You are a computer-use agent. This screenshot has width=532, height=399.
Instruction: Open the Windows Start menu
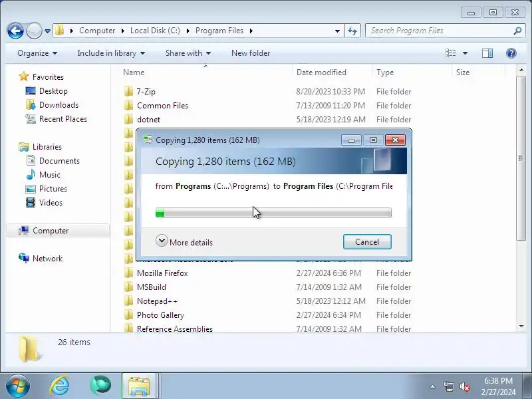17,386
